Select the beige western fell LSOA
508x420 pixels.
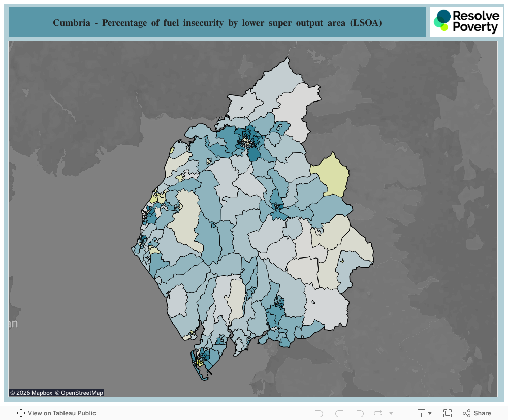(185, 220)
